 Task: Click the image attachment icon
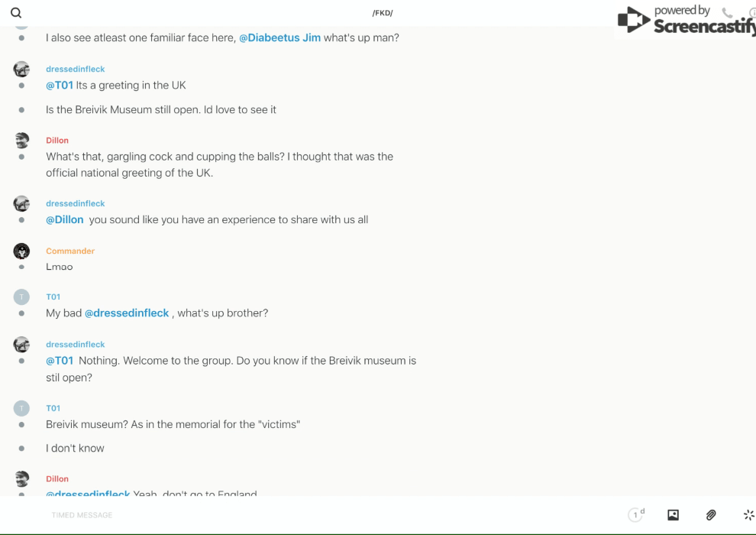pos(673,515)
